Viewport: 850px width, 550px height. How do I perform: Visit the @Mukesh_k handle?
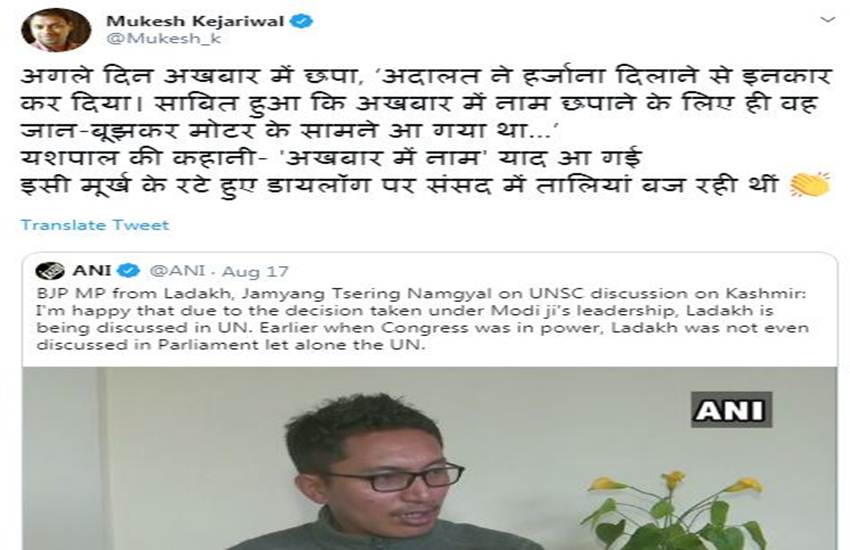click(164, 39)
